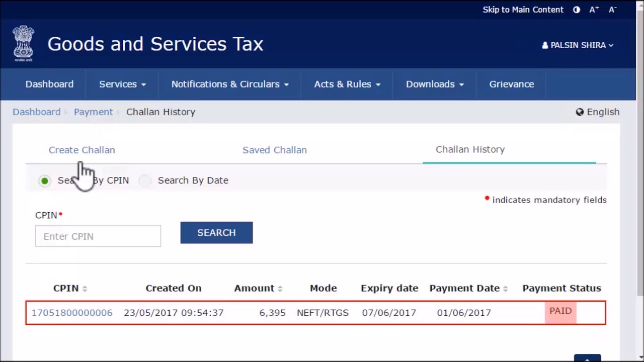Viewport: 644px width, 362px height.
Task: Click the amount value 6,395
Action: click(x=272, y=313)
